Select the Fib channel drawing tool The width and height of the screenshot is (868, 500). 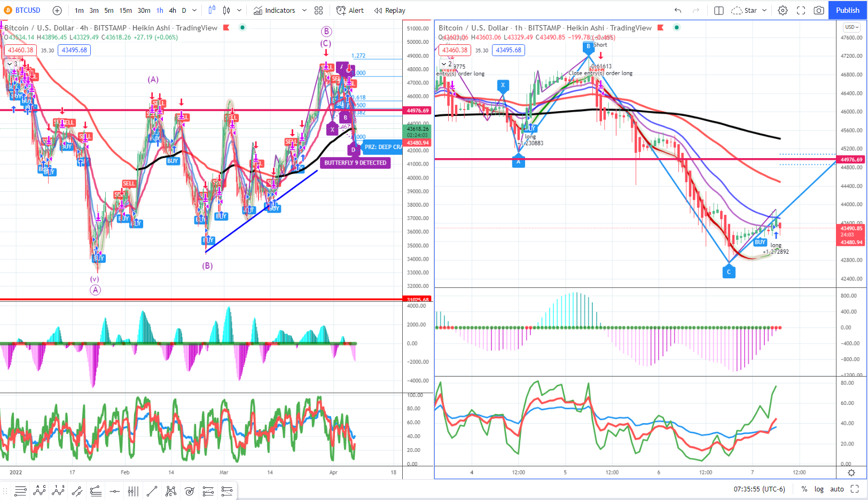click(208, 491)
